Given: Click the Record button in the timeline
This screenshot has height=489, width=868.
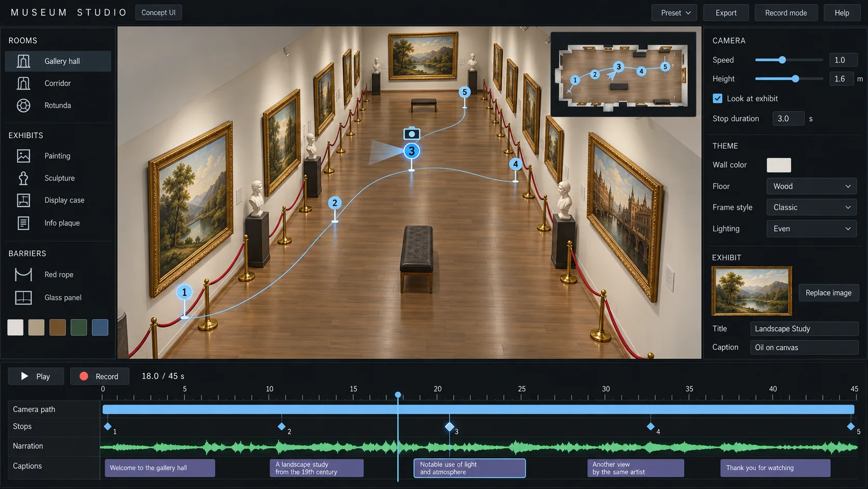Looking at the screenshot, I should pyautogui.click(x=100, y=376).
